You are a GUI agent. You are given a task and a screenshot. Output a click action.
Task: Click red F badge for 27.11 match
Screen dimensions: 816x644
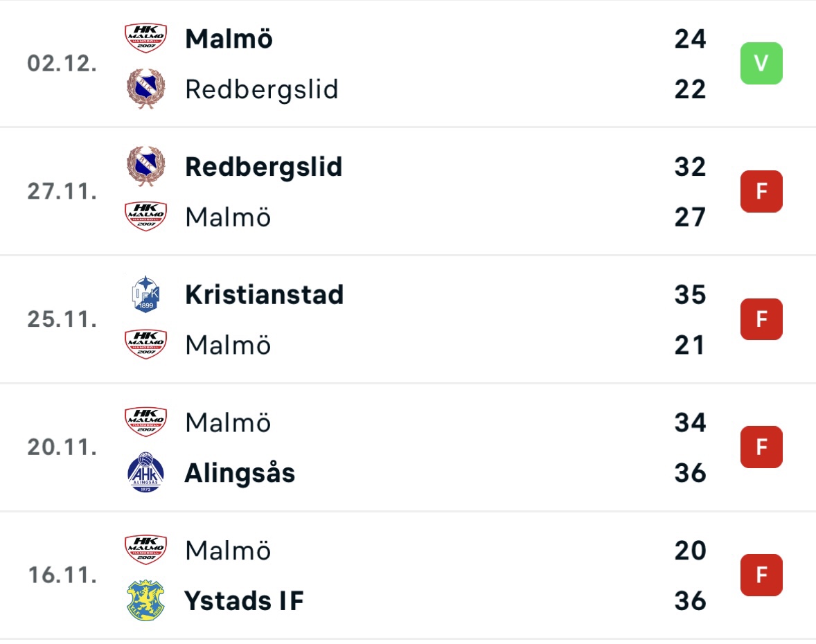click(x=761, y=191)
